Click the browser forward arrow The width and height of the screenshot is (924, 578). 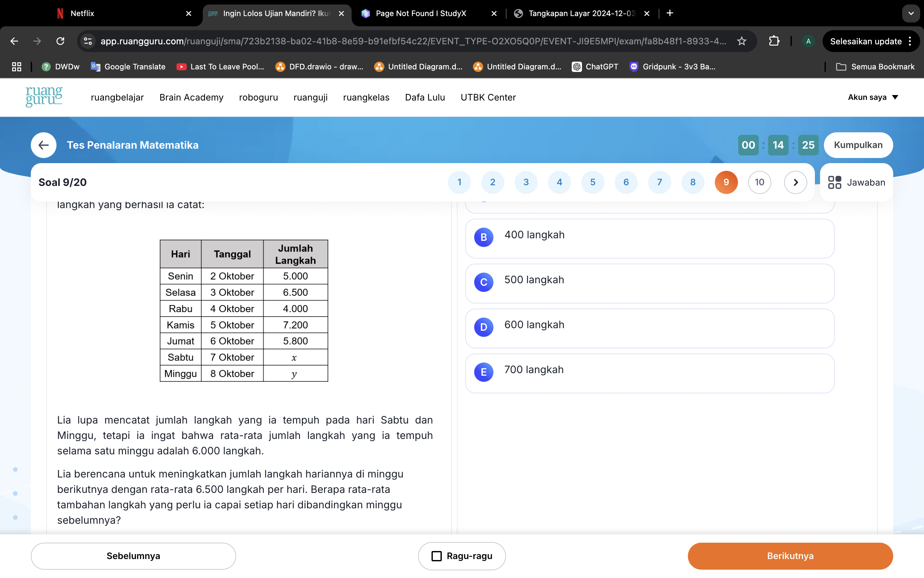(x=37, y=41)
